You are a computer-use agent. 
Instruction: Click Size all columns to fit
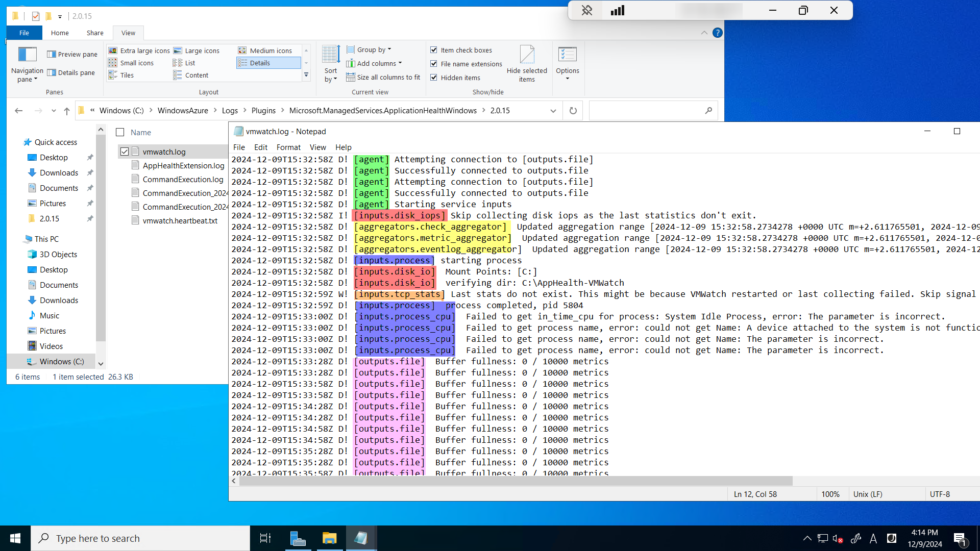click(383, 77)
